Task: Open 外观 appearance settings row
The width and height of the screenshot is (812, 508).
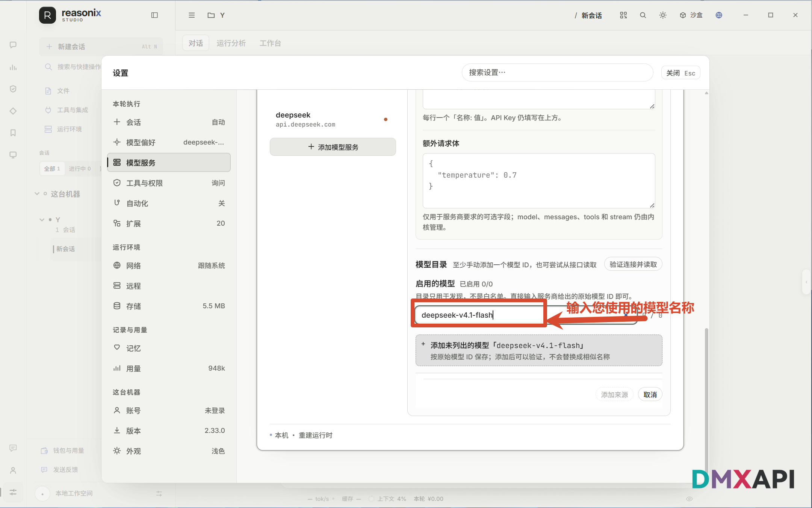Action: click(169, 451)
